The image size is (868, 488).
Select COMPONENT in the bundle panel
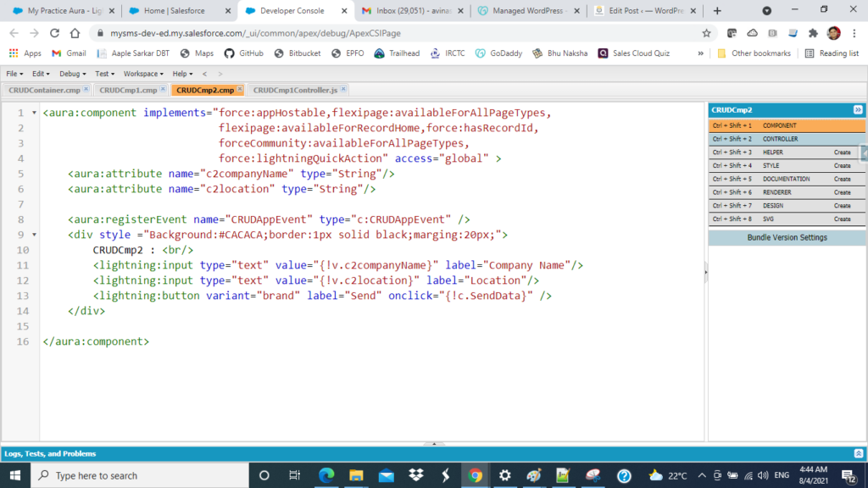pos(787,125)
